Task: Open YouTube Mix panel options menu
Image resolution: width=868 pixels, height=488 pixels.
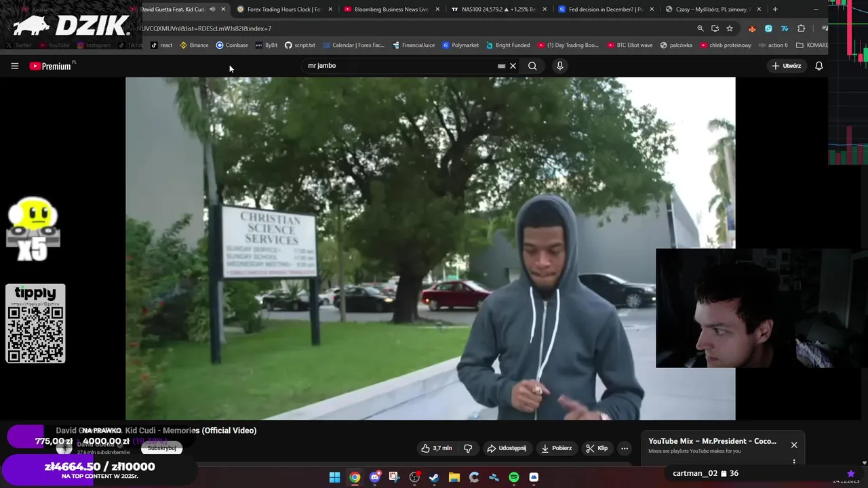Action: [x=794, y=462]
